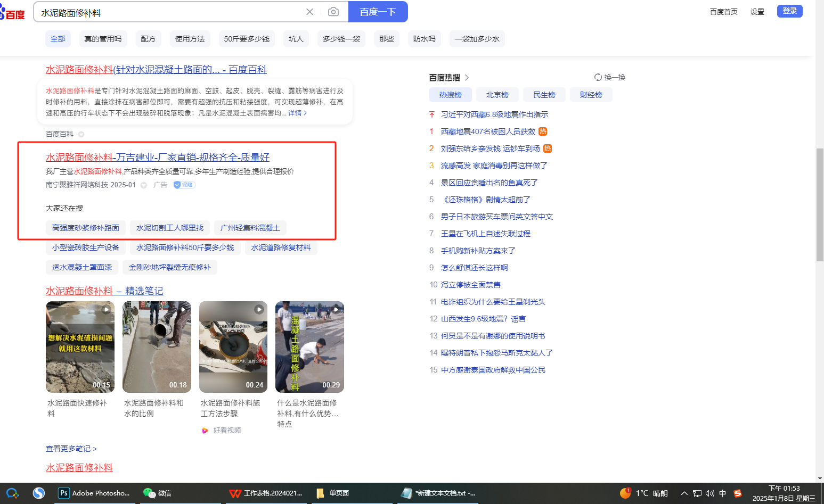Click the refresh 换一换 icon
This screenshot has height=504, width=824.
pos(598,78)
